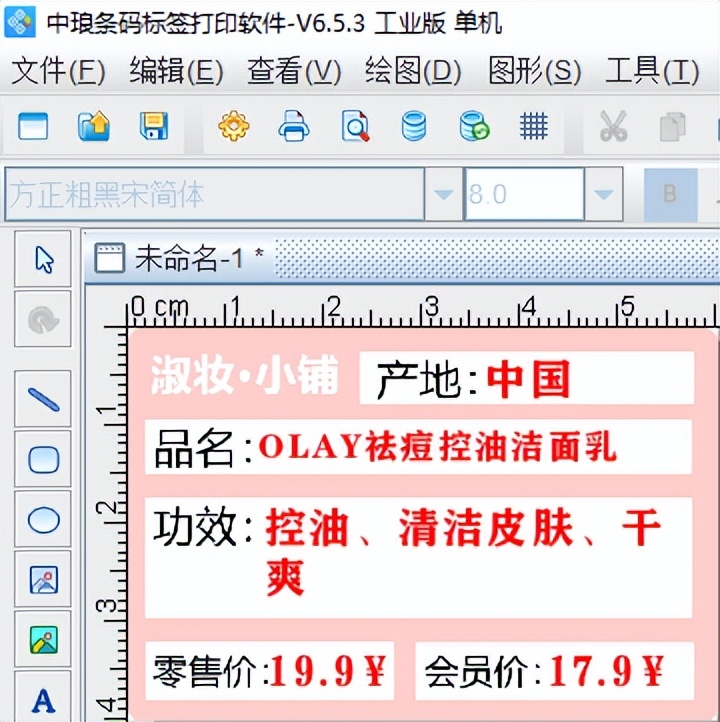Click the font name field 方正粗黑宋简体
This screenshot has height=722, width=720.
[215, 194]
